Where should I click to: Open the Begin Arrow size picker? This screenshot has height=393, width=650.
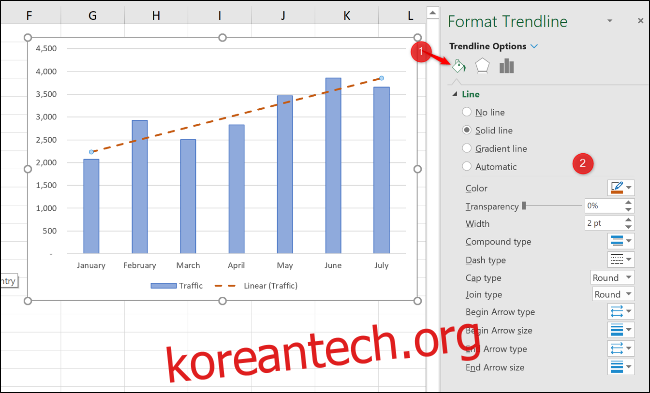click(621, 330)
